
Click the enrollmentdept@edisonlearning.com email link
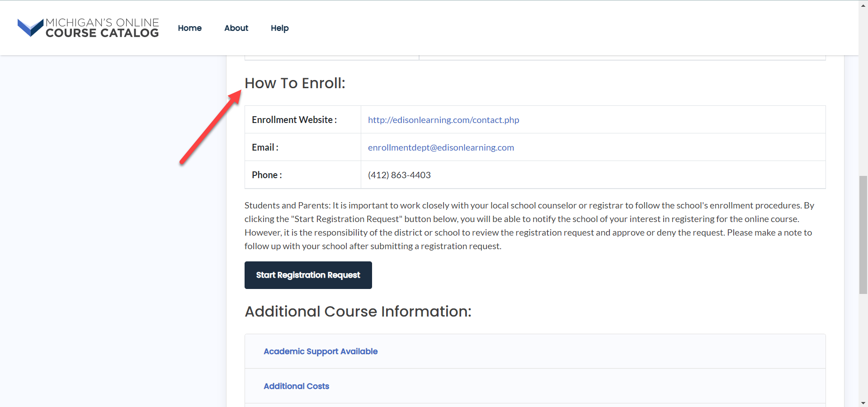click(441, 147)
